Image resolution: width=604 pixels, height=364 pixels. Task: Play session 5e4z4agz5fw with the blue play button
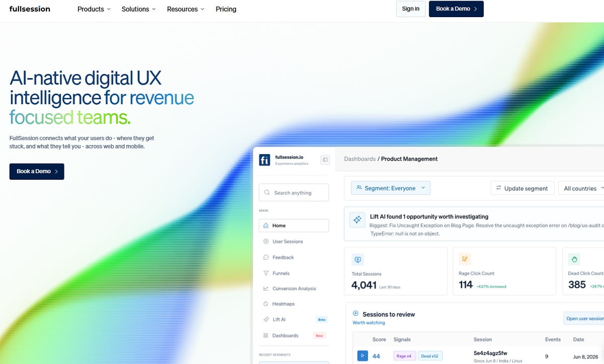(x=362, y=356)
